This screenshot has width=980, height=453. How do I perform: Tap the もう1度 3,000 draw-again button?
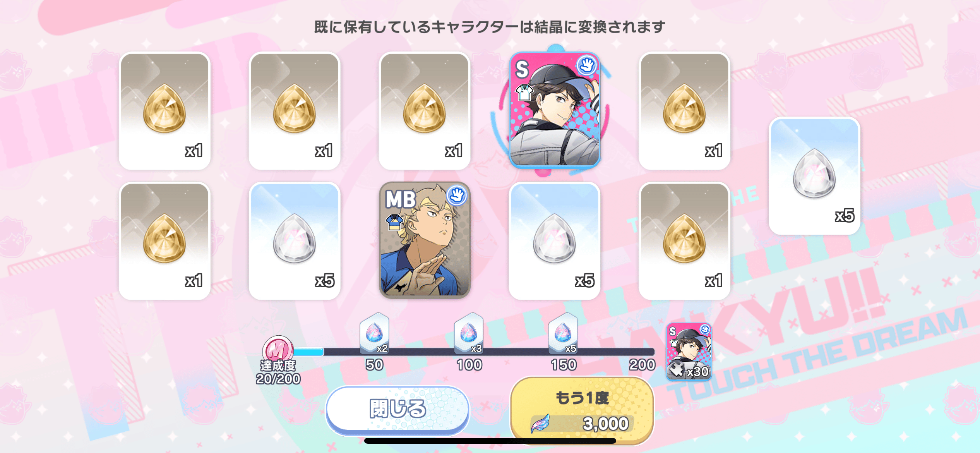pyautogui.click(x=582, y=411)
